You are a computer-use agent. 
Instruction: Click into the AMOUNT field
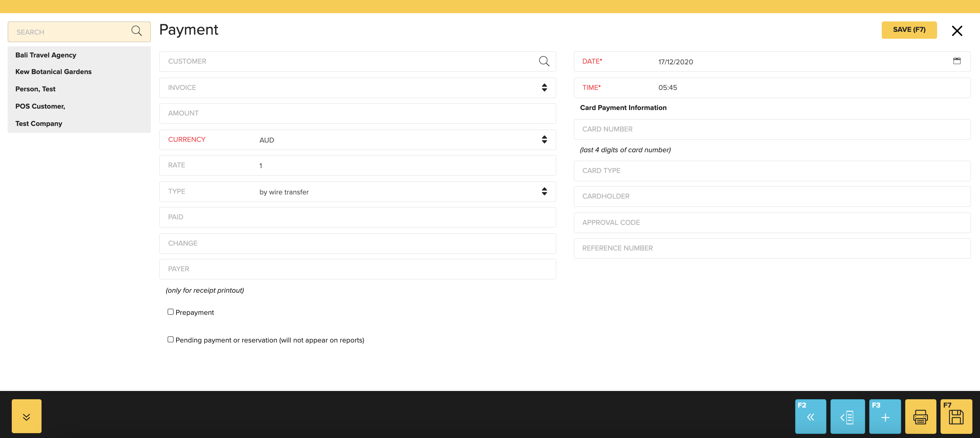357,113
